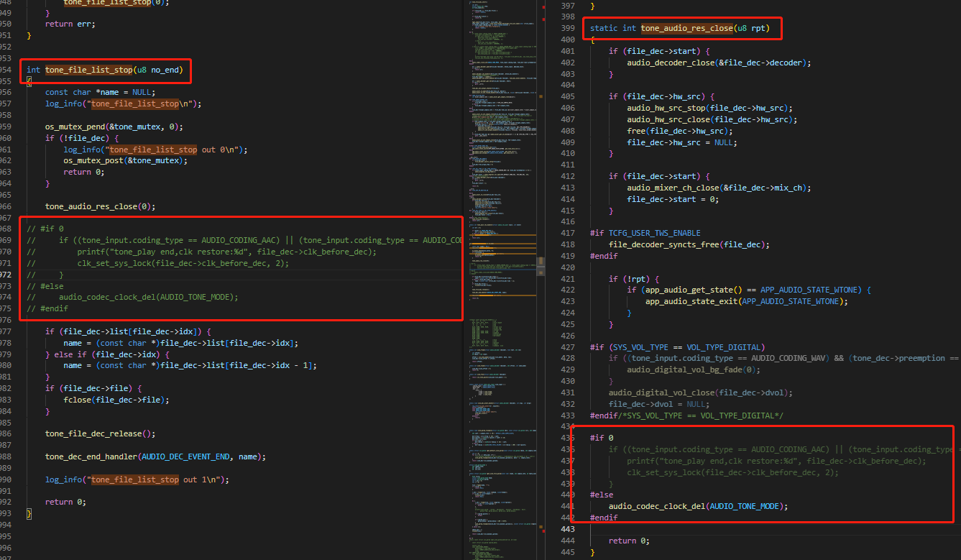The image size is (961, 560).
Task: Select the 'if (!file_dec) {' line
Action: click(82, 138)
